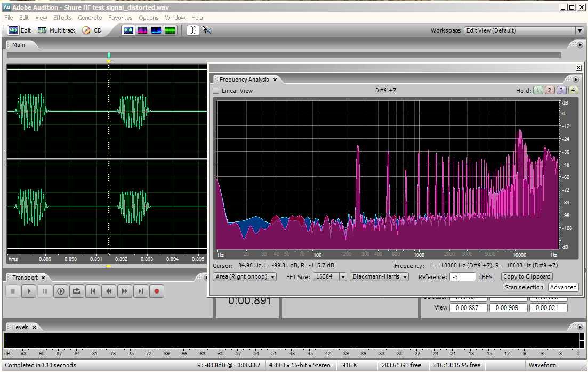Click the Play Looped button

click(77, 291)
